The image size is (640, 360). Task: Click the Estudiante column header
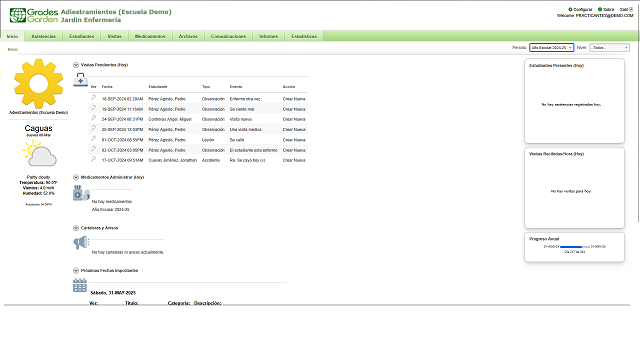(x=158, y=87)
